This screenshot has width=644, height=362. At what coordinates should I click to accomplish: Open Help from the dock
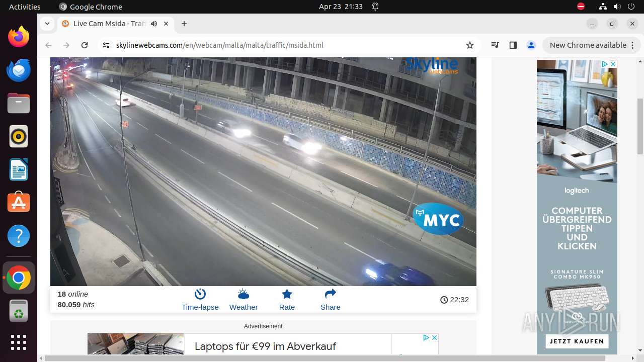[x=19, y=236]
